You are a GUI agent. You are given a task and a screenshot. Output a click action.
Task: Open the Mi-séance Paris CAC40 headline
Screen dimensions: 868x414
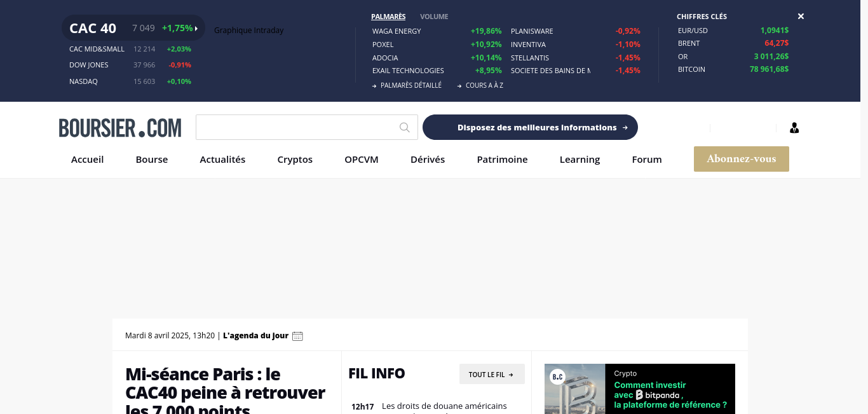226,390
